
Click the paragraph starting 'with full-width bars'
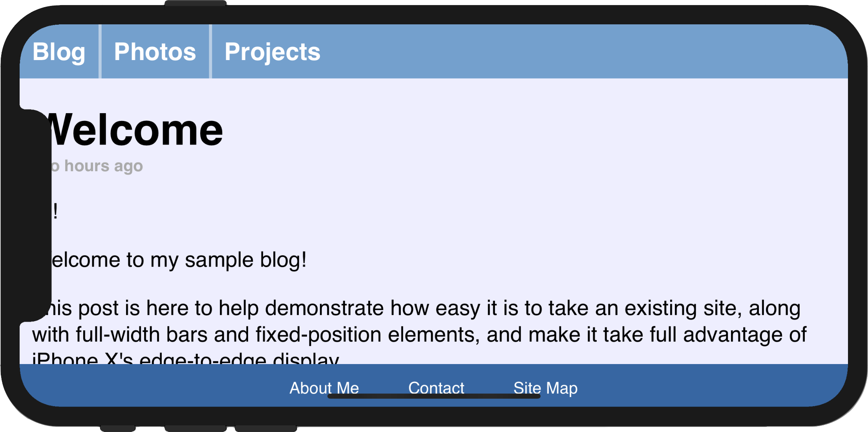coord(419,335)
